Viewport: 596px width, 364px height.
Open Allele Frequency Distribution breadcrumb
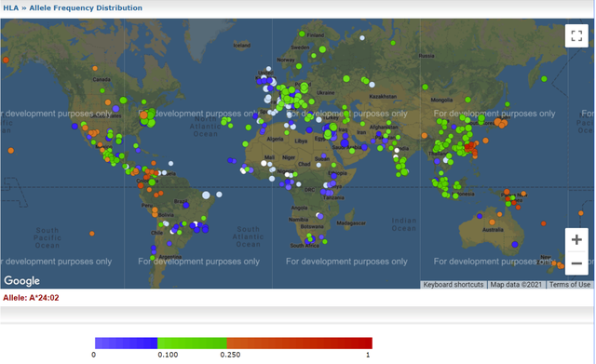click(x=86, y=8)
